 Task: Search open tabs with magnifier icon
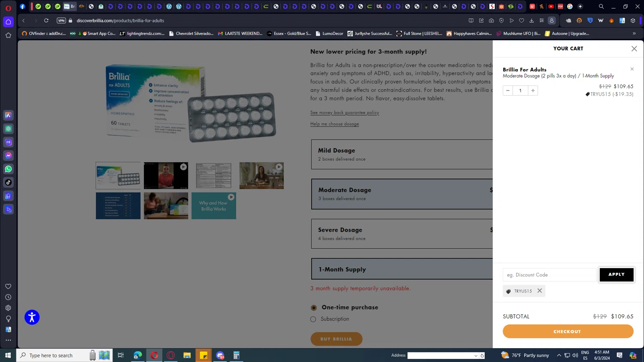(601, 6)
